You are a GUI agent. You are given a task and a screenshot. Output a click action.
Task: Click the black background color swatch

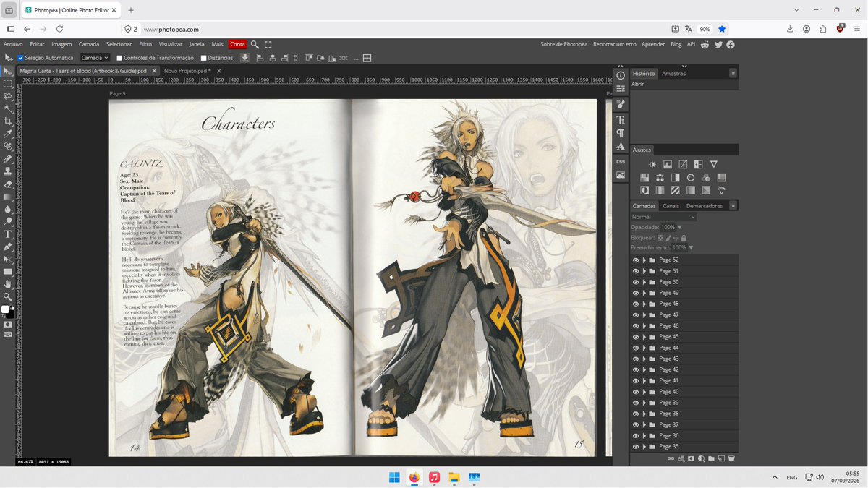[x=10, y=315]
